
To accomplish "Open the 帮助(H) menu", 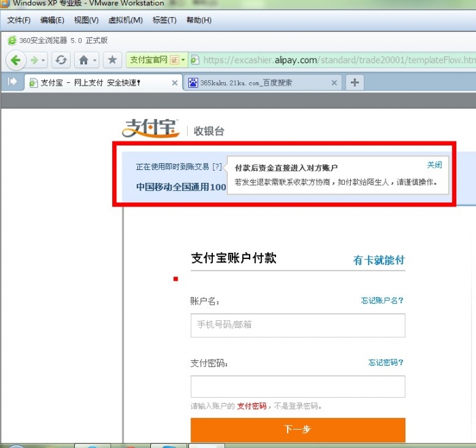I will (x=199, y=20).
